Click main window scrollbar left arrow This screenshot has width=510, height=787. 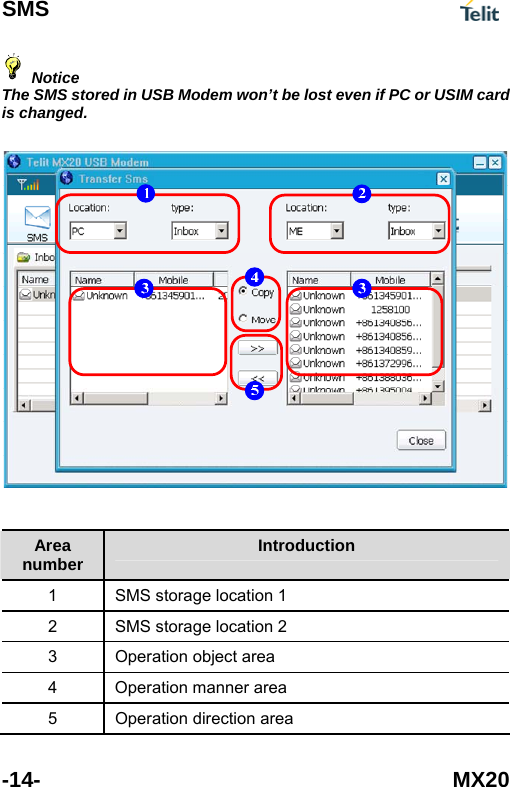tap(25, 406)
